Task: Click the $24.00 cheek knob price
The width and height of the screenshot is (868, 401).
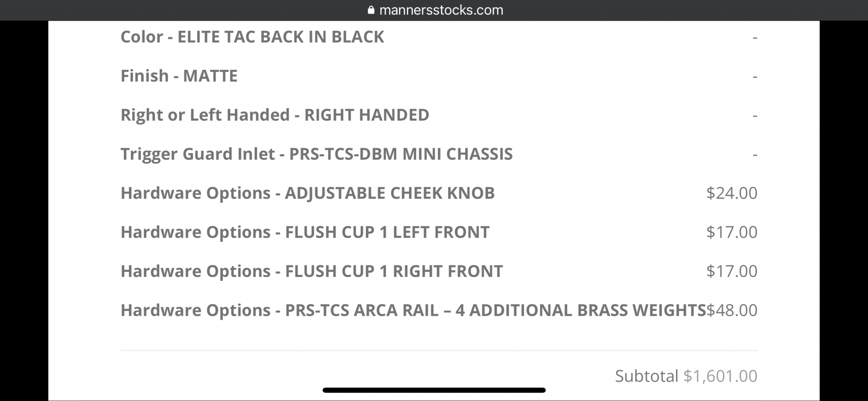Action: 732,193
